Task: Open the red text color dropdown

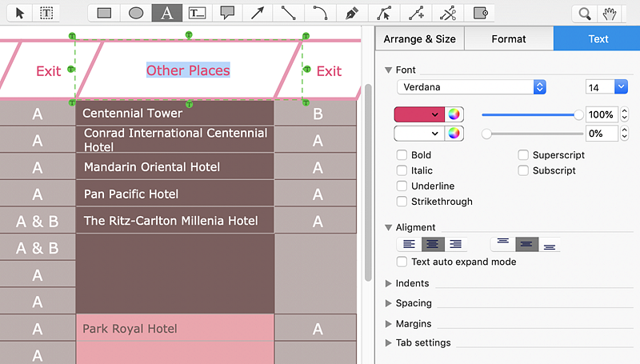Action: (x=434, y=114)
